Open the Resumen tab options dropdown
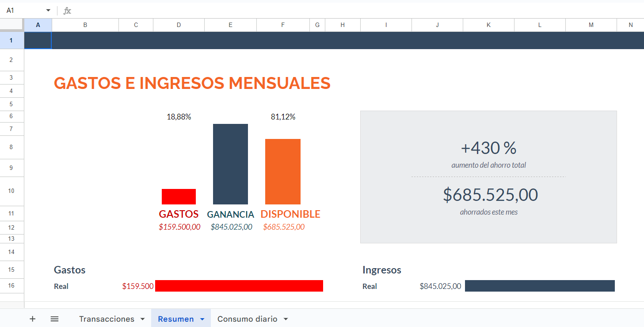 coord(203,319)
